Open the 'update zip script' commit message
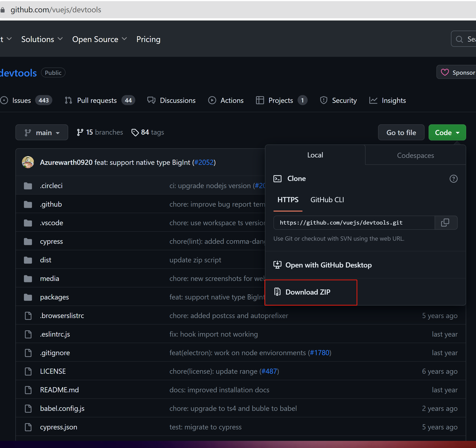 (195, 260)
